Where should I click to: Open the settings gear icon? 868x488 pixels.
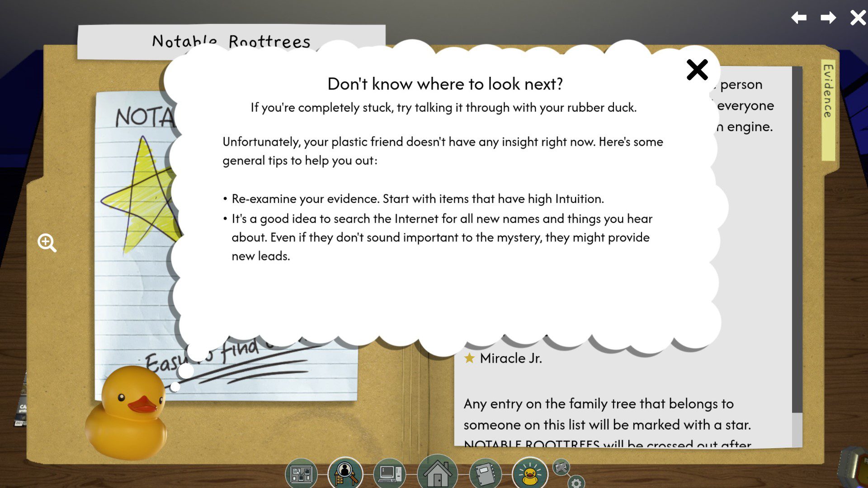[x=576, y=483]
